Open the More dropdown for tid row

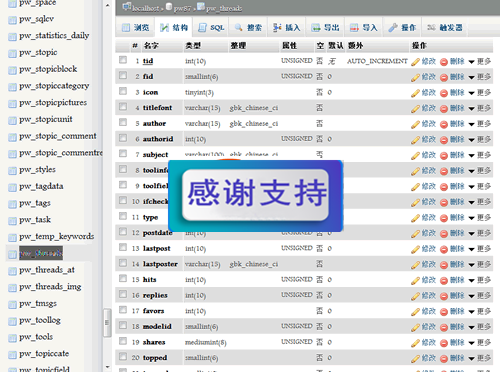tap(480, 61)
